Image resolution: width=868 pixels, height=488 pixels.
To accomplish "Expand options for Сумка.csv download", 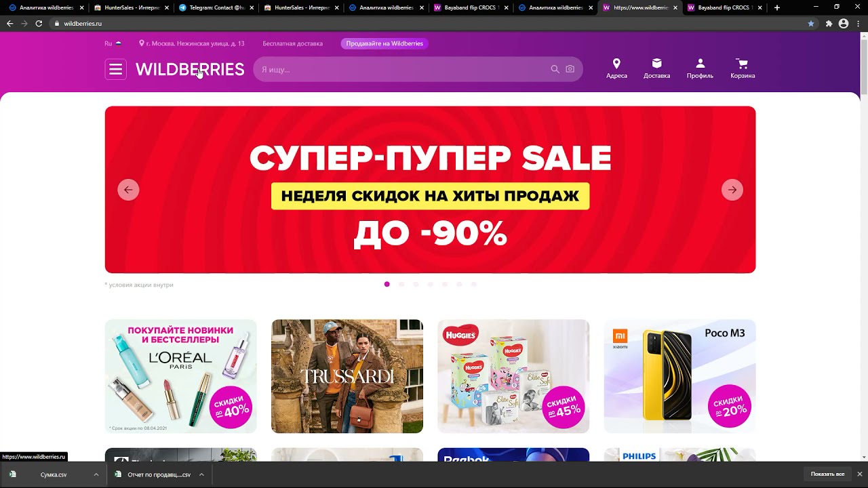I will coord(96,474).
